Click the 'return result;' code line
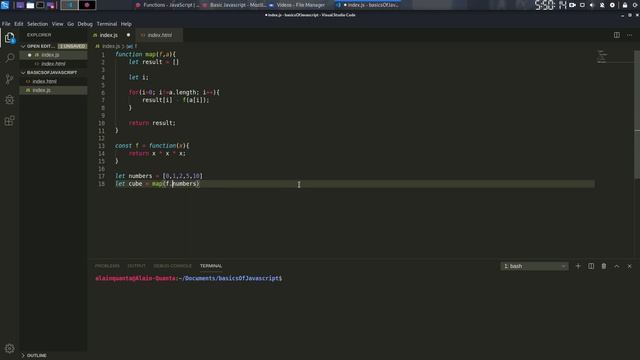640x360 pixels. click(152, 123)
